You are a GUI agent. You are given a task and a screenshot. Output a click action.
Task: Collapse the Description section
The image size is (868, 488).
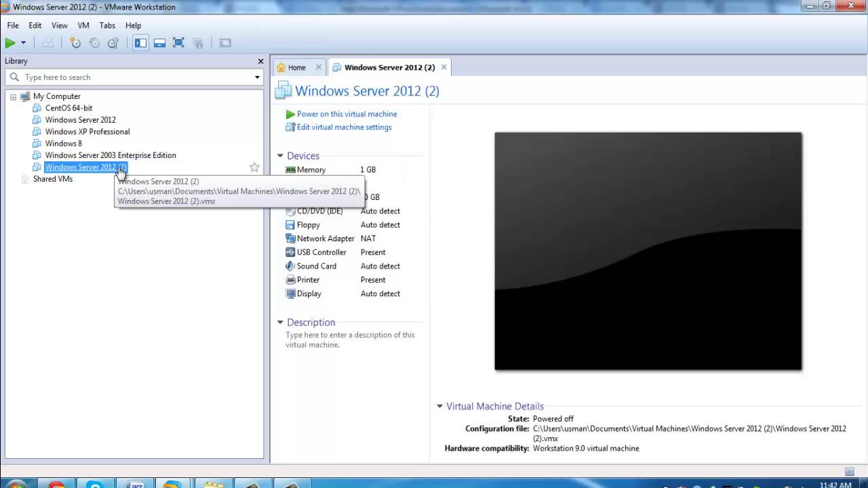coord(280,323)
